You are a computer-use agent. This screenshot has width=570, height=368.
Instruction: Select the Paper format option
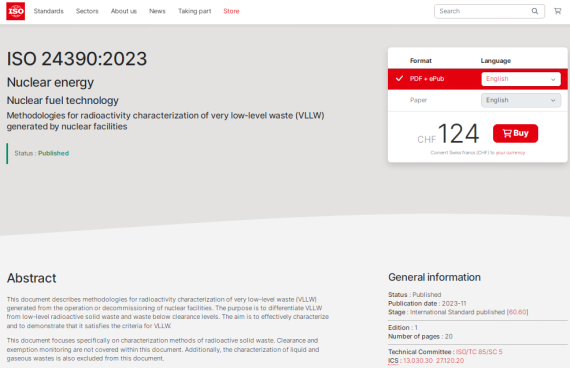(418, 100)
